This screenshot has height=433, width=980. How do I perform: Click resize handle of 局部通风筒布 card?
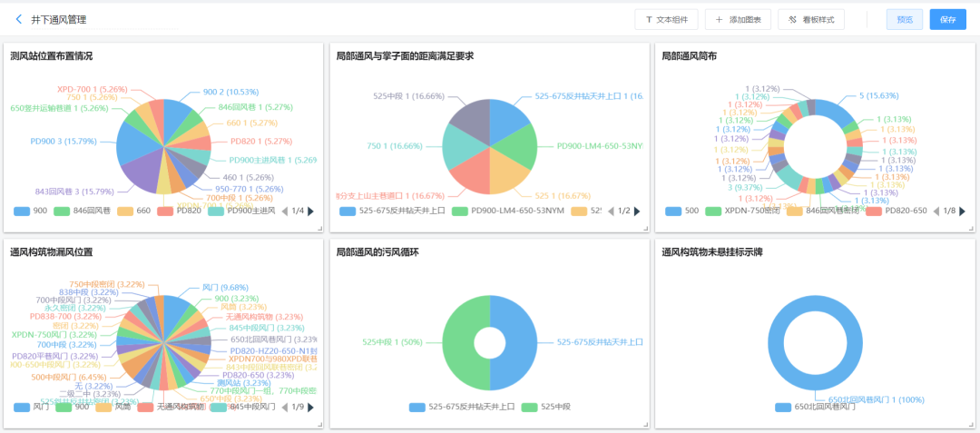coord(972,230)
